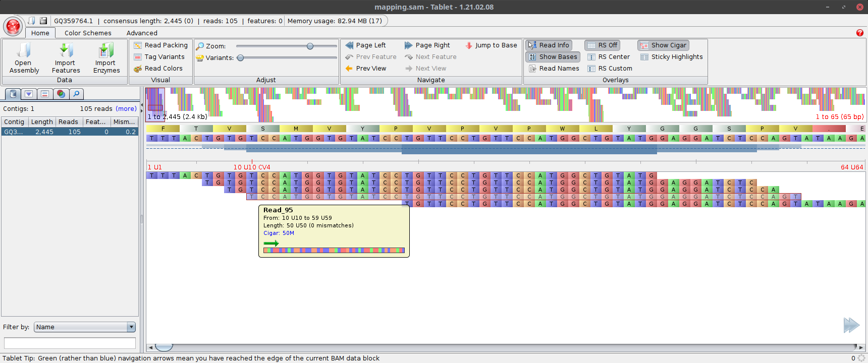Screen dimensions: 868x363
Task: Select the GQ3... contig row
Action: [70, 132]
